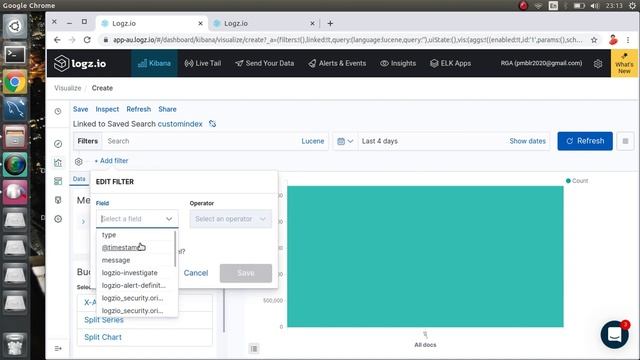
Task: Switch query language from Lucene
Action: 313,141
